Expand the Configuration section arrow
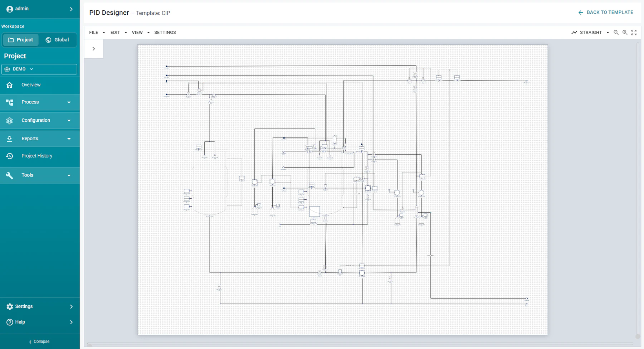644x349 pixels. coord(69,121)
